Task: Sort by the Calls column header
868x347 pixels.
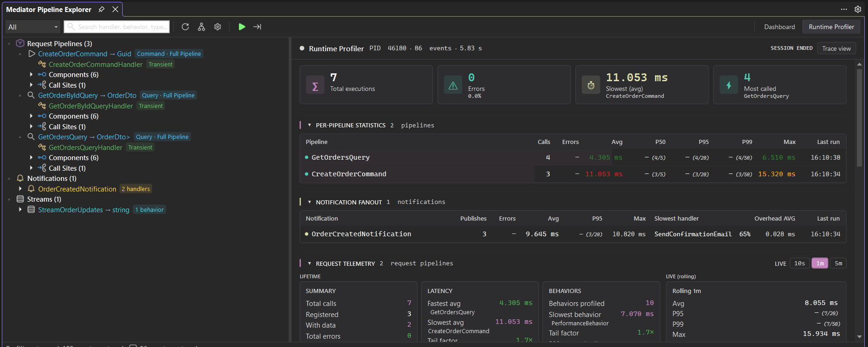Action: click(544, 142)
